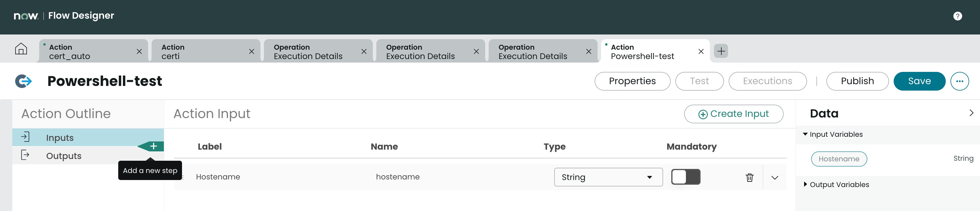Screen dimensions: 980x211
Task: Go to the home tab icon
Action: click(x=21, y=49)
